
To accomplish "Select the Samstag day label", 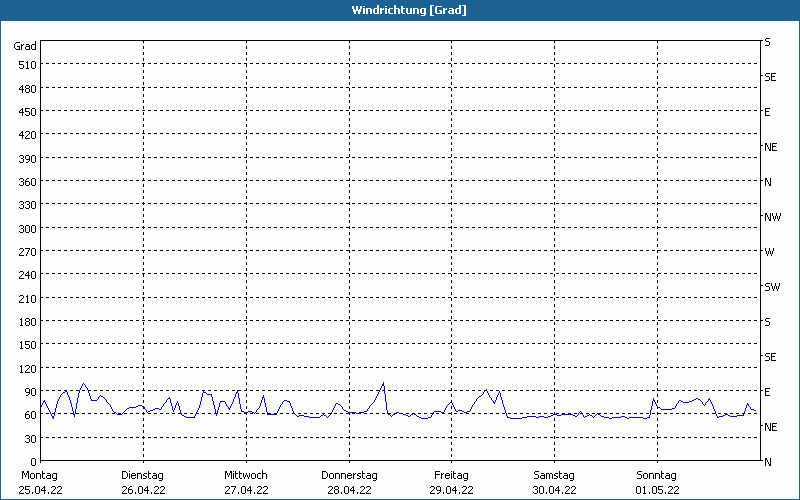I will 554,476.
